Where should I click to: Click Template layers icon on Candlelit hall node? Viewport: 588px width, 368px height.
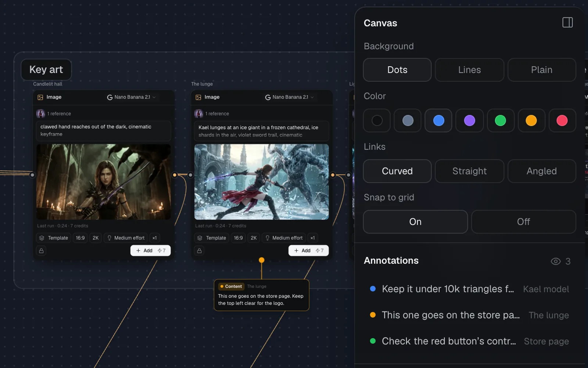(x=42, y=238)
